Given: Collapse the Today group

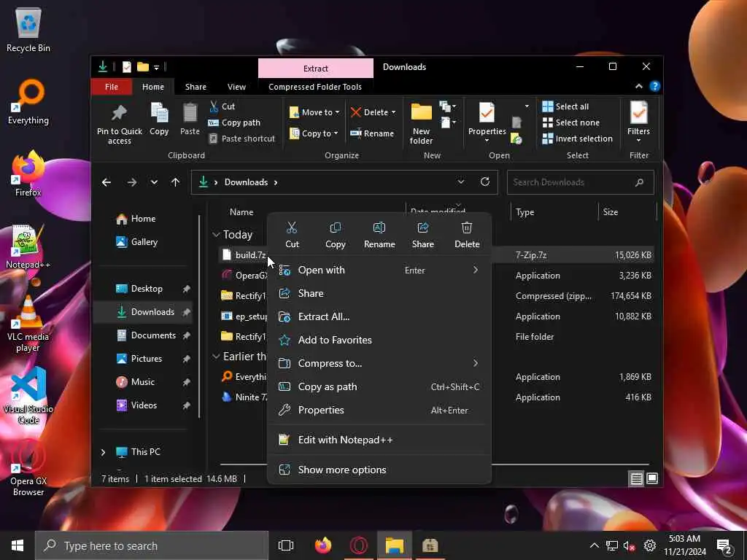Looking at the screenshot, I should 216,234.
